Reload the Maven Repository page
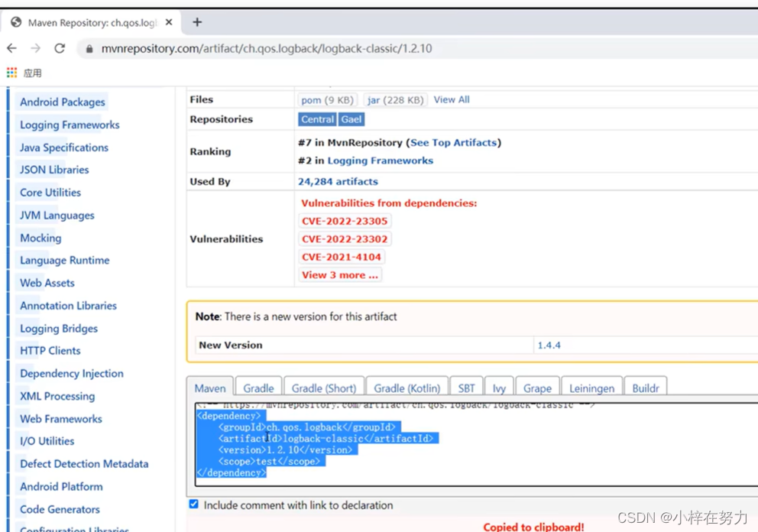The width and height of the screenshot is (758, 532). 60,48
